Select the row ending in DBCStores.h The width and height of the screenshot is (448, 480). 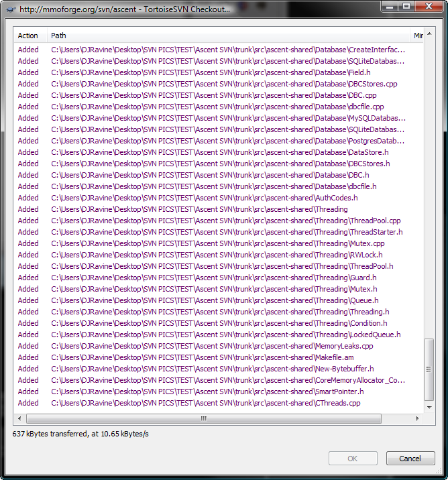click(x=219, y=164)
